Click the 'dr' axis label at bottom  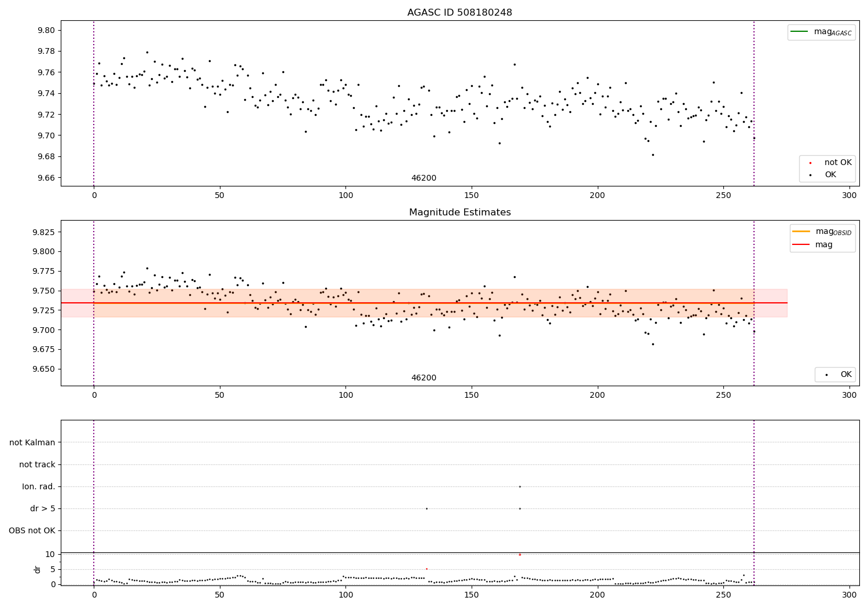click(38, 569)
